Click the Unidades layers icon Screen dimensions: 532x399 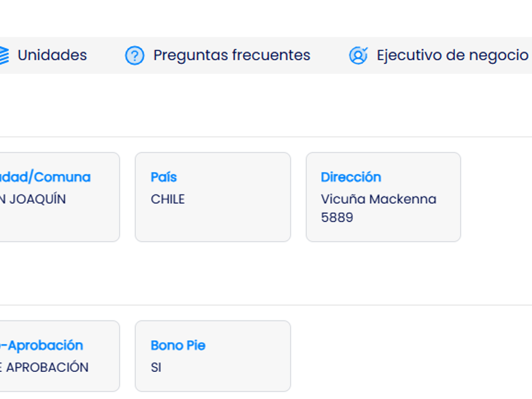tap(4, 56)
